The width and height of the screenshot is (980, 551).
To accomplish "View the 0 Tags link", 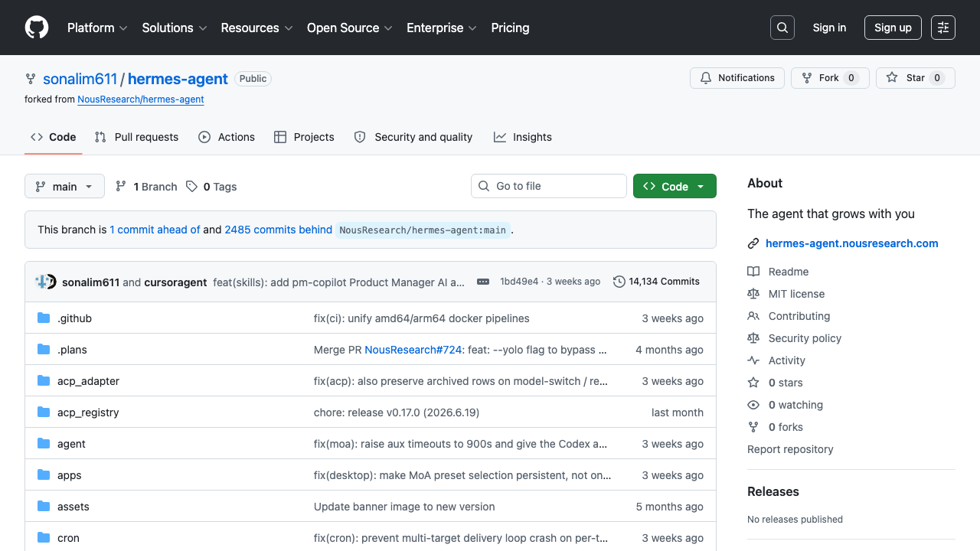I will point(211,187).
